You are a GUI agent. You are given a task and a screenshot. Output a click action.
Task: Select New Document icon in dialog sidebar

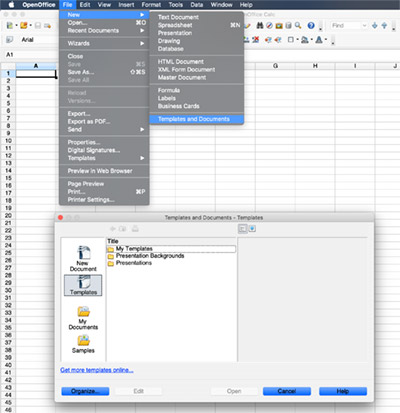pos(83,259)
